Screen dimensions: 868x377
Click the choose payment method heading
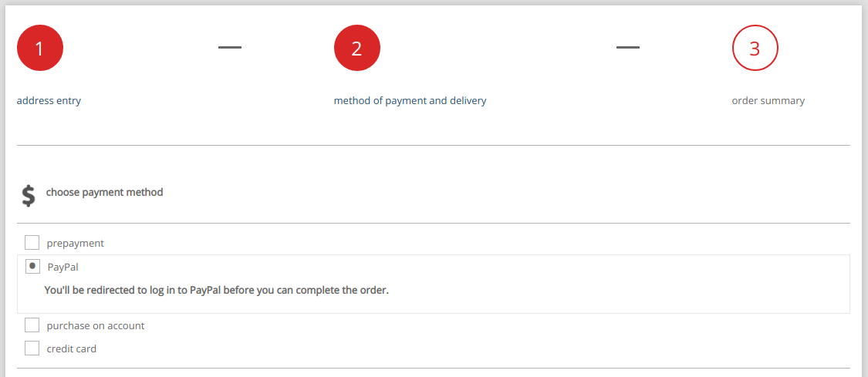coord(105,193)
